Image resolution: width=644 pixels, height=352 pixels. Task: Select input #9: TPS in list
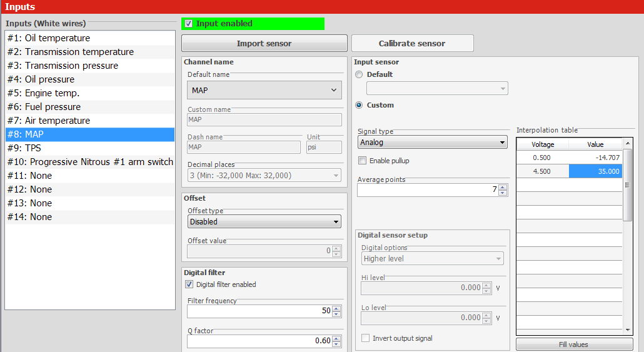point(90,148)
